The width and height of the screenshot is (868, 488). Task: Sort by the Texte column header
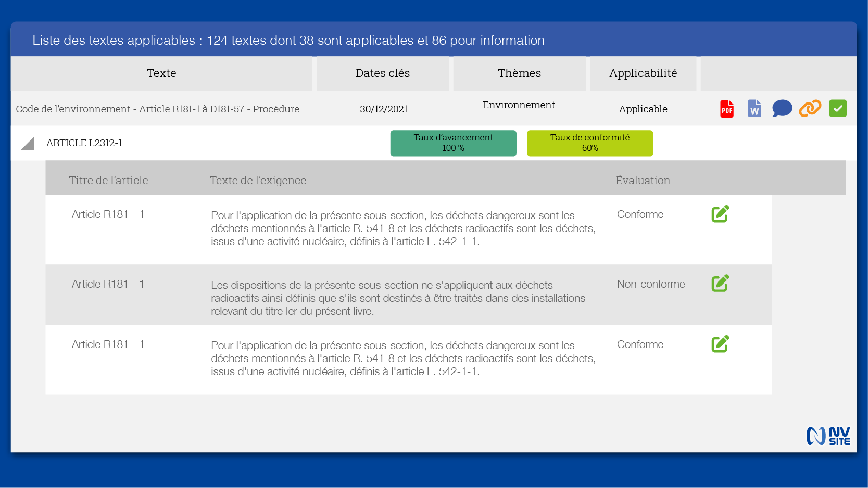[161, 73]
